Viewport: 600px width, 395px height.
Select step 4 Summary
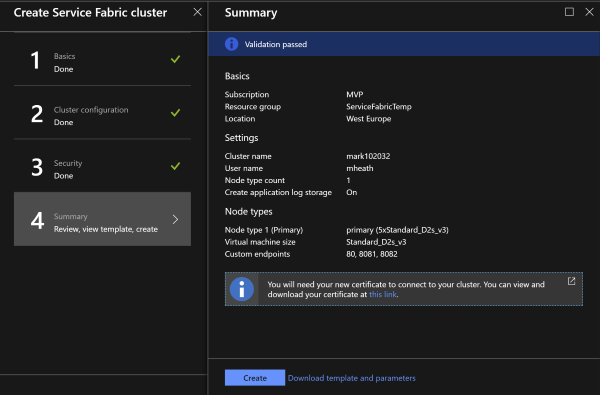[x=102, y=219]
